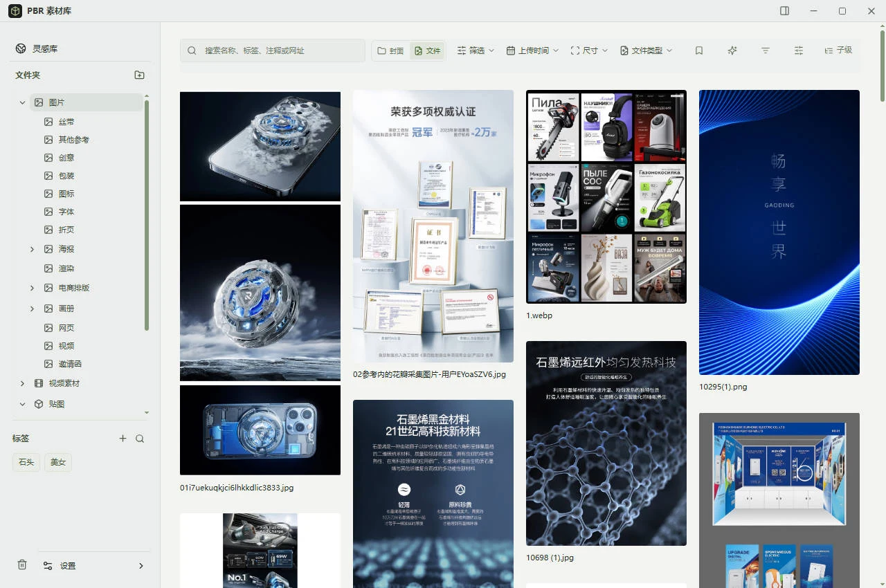Open the 10698 (1).jpg thumbnail
Image resolution: width=886 pixels, height=588 pixels.
606,443
